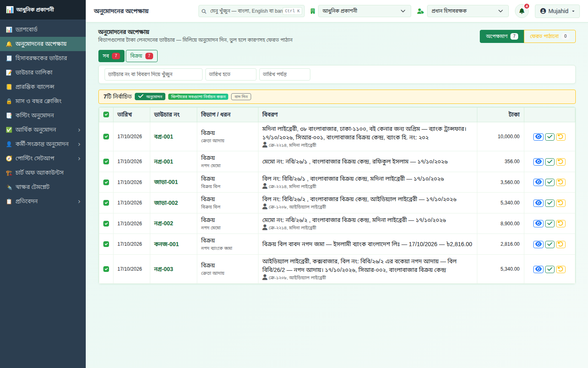
Task: Toggle the select-all checkbox in table header
Action: 106,114
